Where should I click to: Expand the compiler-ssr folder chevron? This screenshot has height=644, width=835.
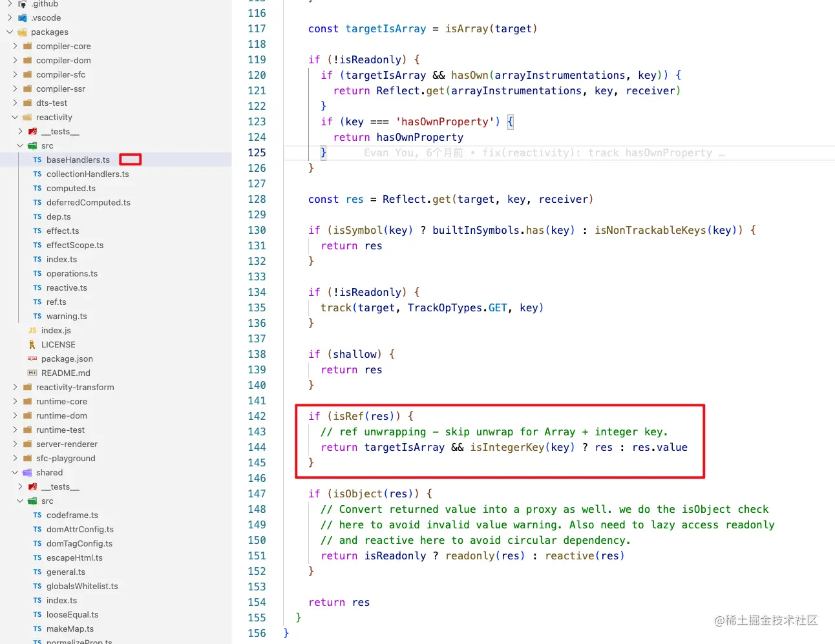(16, 89)
